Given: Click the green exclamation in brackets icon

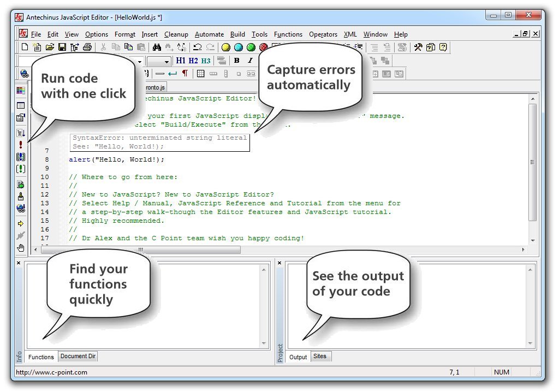Looking at the screenshot, I should click(21, 169).
